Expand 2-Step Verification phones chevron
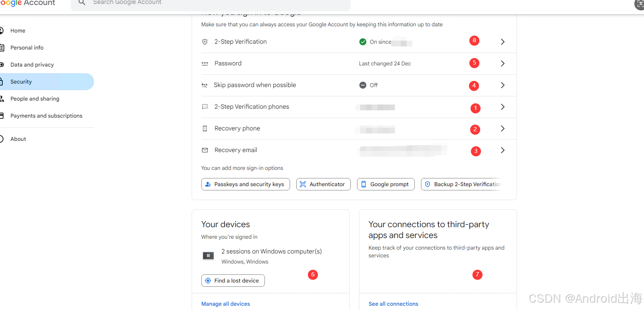 pos(503,107)
